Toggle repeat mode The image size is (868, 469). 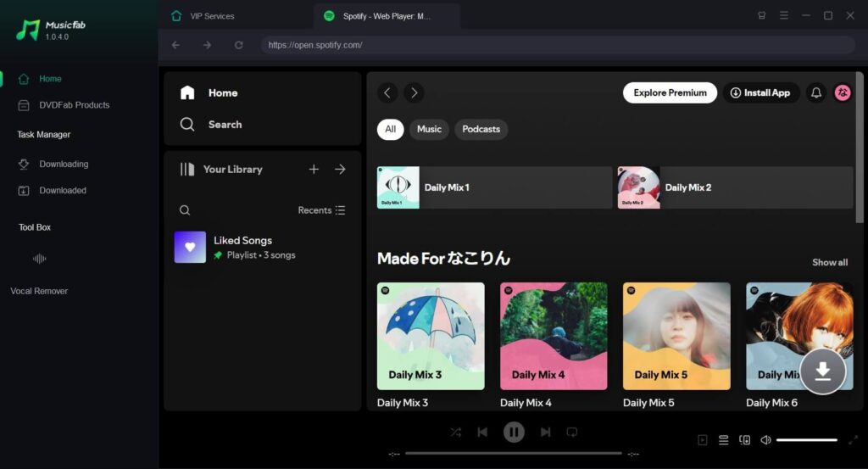pyautogui.click(x=572, y=432)
